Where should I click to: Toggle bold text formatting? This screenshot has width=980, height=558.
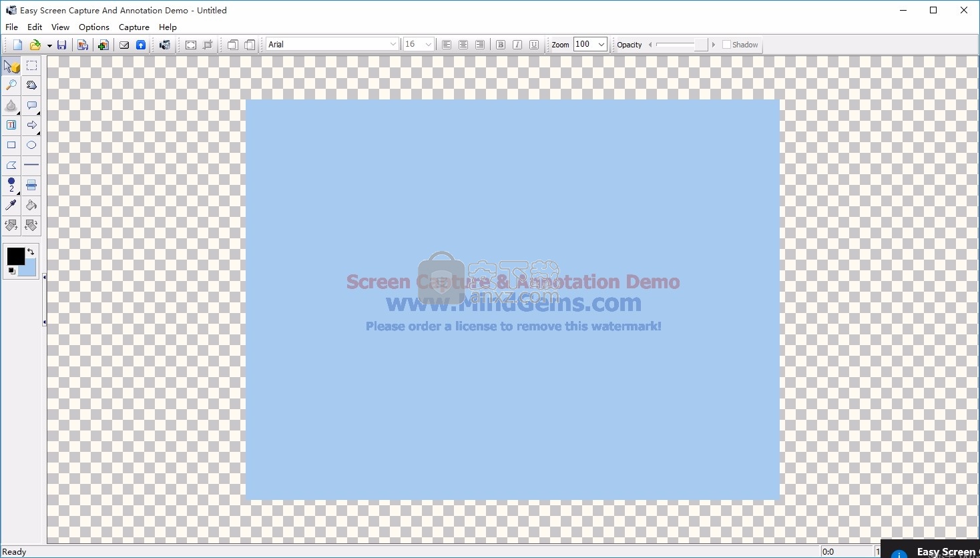pyautogui.click(x=501, y=45)
